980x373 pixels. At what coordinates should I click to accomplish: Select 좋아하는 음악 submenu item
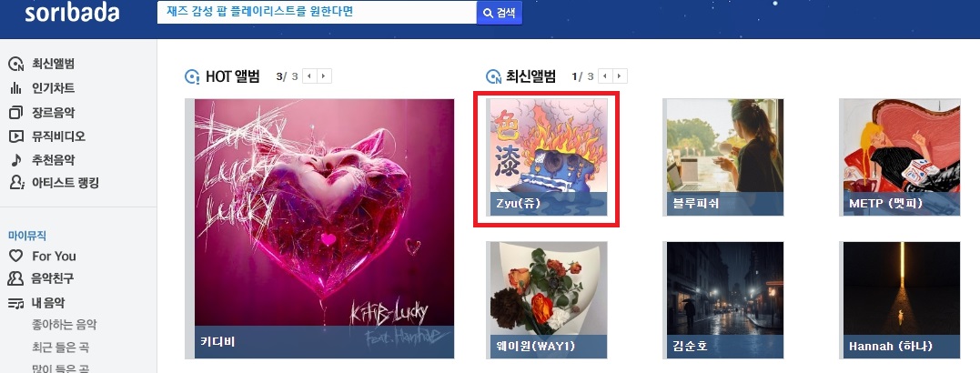point(65,325)
